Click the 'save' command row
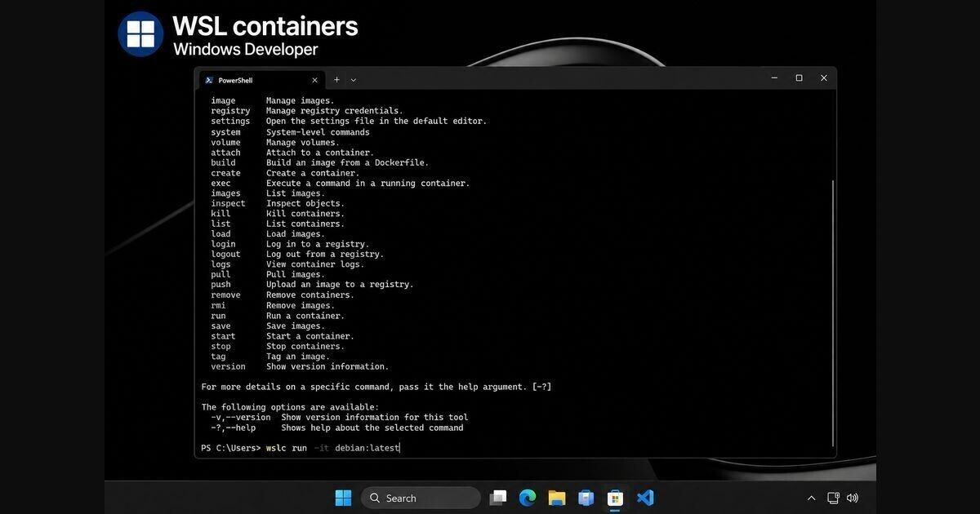980x514 pixels. [268, 326]
